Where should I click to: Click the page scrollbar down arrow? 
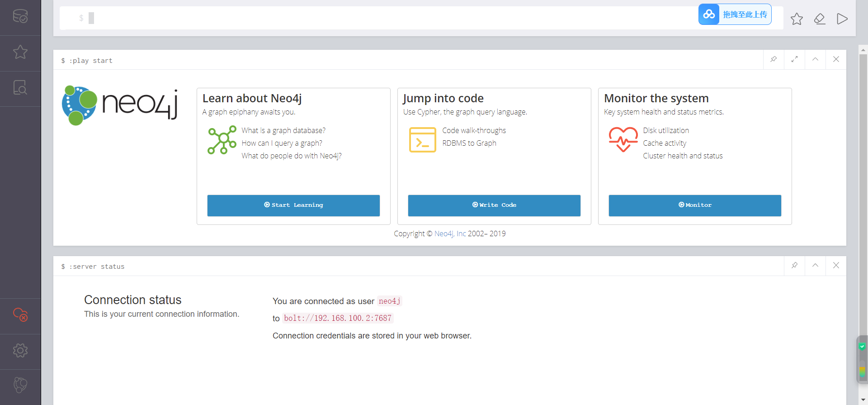click(x=863, y=400)
